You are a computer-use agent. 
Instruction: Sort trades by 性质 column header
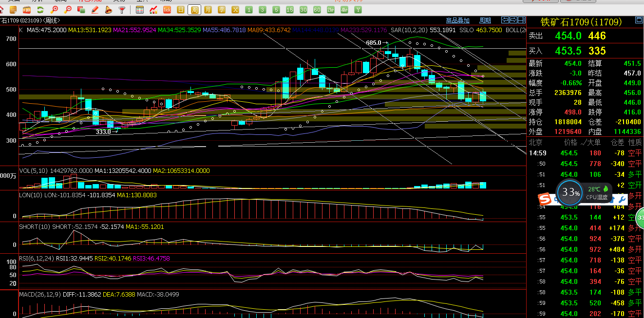pos(635,142)
